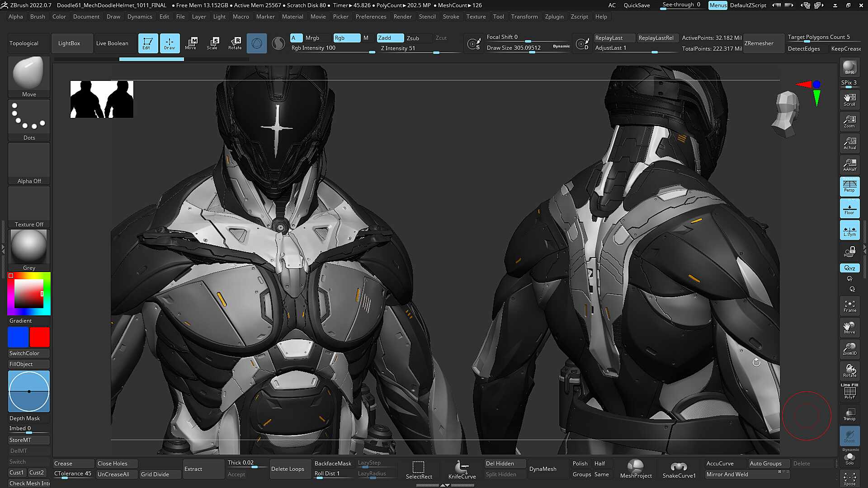Click the Rotate navigation icon on right shelf
868x488 pixels.
849,371
